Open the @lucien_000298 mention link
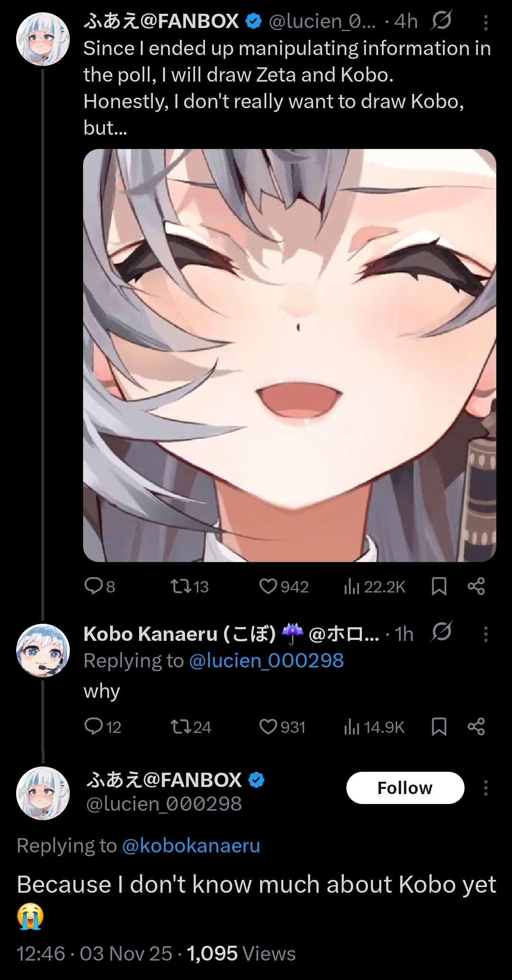The height and width of the screenshot is (980, 512). tap(266, 660)
